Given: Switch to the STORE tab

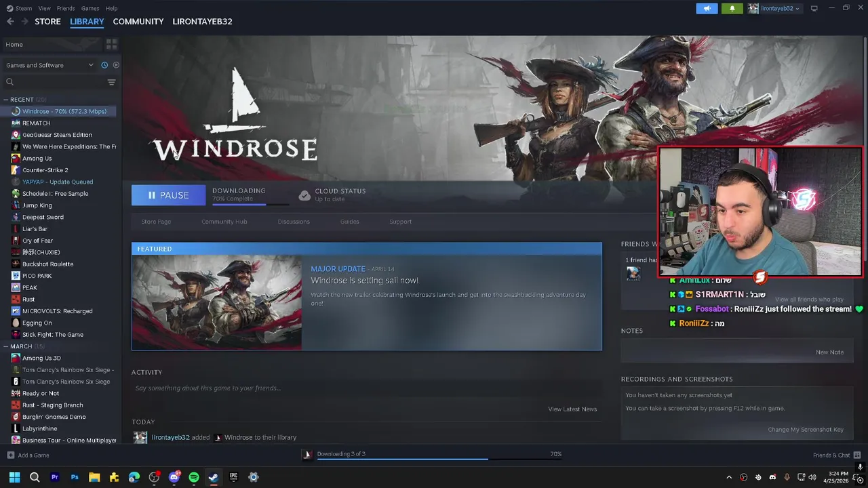Looking at the screenshot, I should point(47,22).
